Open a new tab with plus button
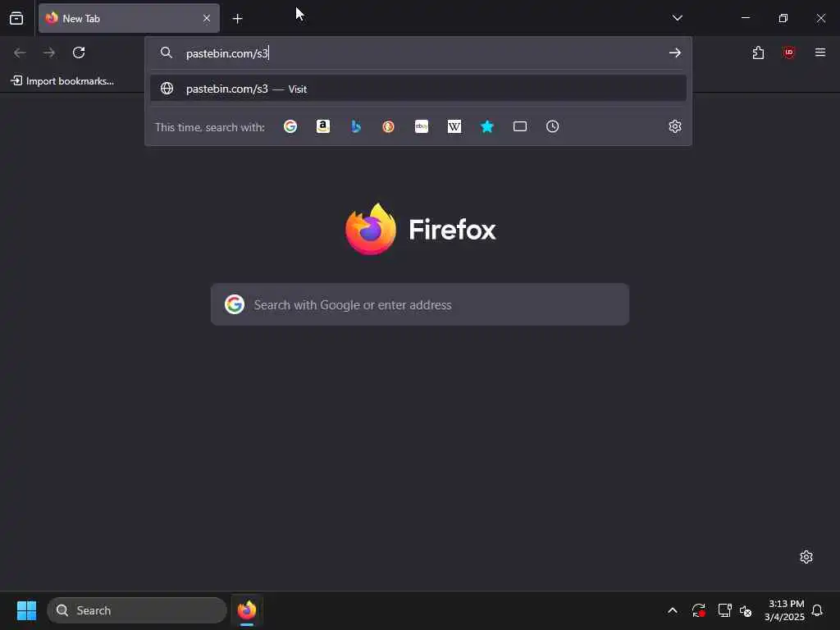This screenshot has height=630, width=840. tap(237, 19)
